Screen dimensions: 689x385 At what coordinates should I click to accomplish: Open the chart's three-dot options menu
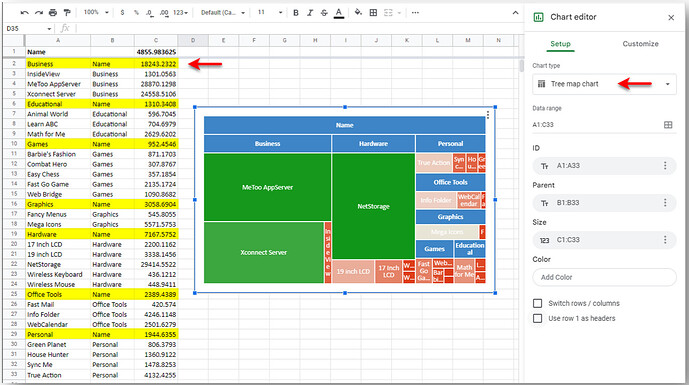click(x=488, y=115)
